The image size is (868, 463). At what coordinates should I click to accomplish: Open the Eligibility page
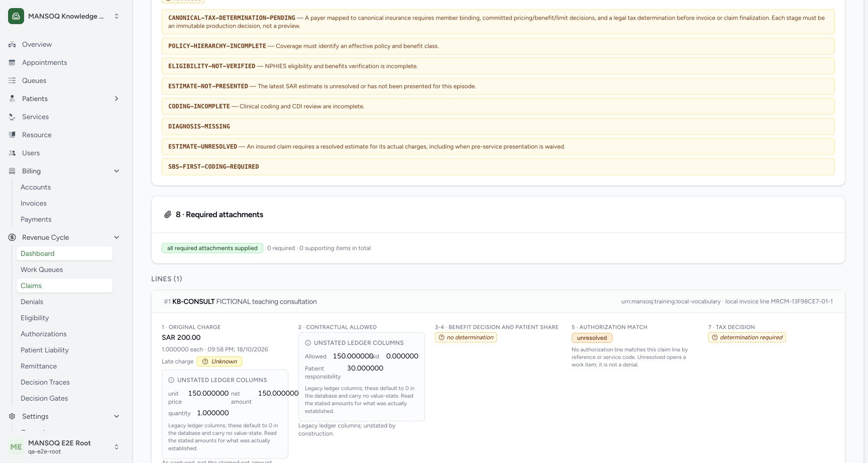click(x=64, y=318)
